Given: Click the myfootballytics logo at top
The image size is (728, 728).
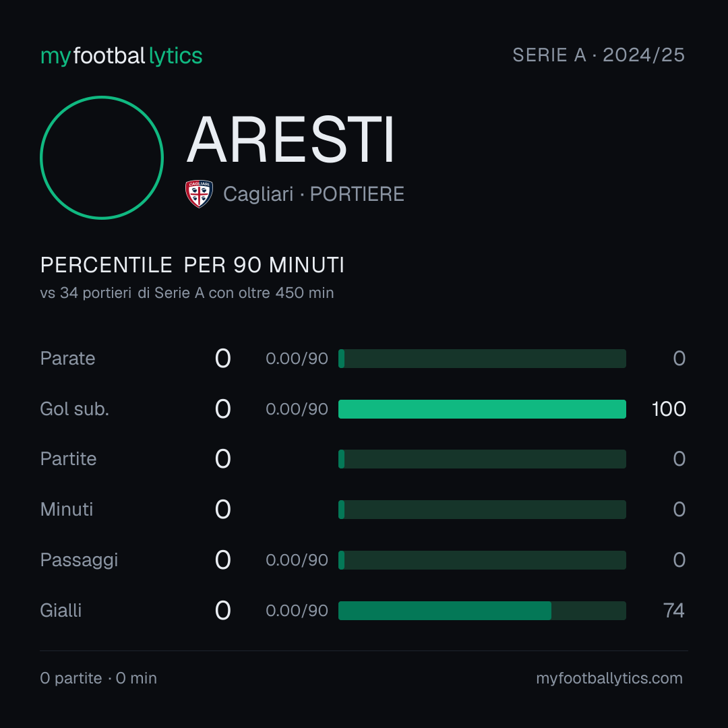Looking at the screenshot, I should tap(121, 56).
